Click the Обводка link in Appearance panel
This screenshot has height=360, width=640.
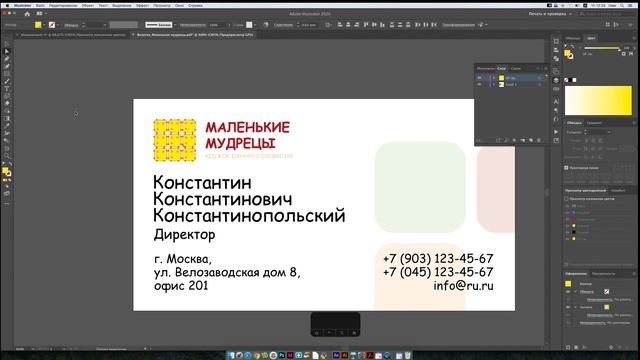coord(587,292)
